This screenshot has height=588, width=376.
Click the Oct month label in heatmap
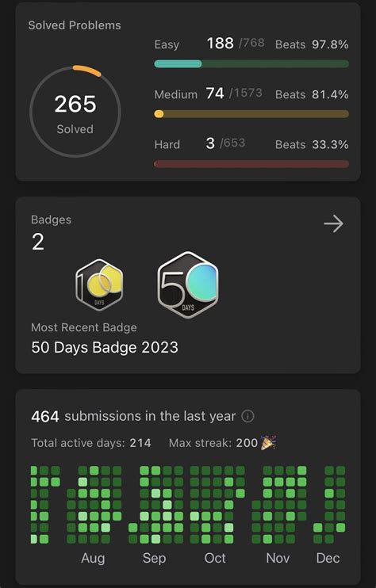215,558
